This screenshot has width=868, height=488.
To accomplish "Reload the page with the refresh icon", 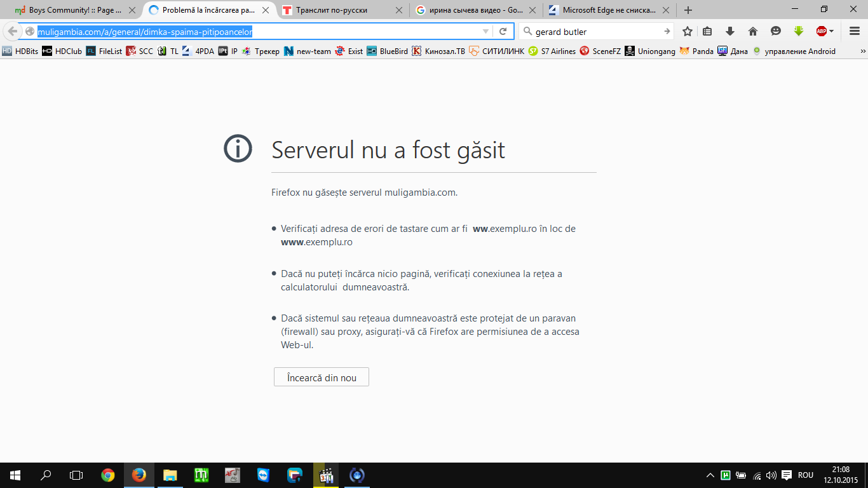I will click(503, 31).
